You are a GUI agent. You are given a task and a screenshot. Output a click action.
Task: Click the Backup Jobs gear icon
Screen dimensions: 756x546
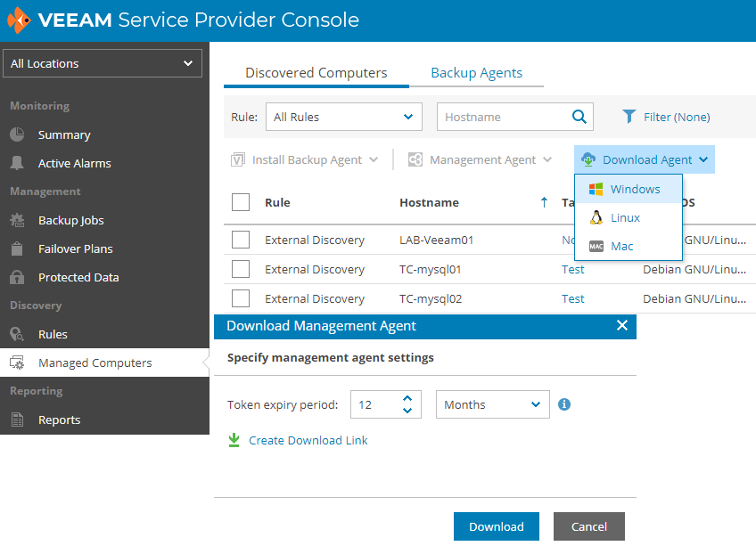click(x=17, y=220)
